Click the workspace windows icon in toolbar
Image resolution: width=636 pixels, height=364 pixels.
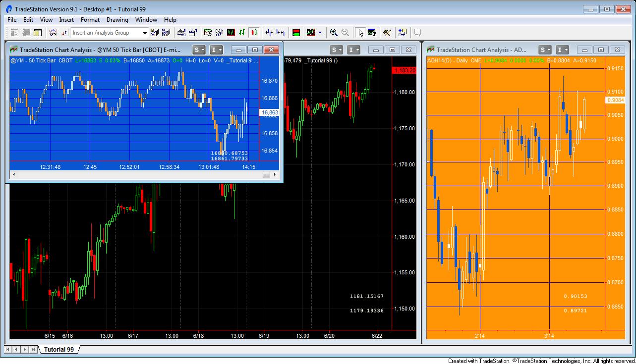403,33
